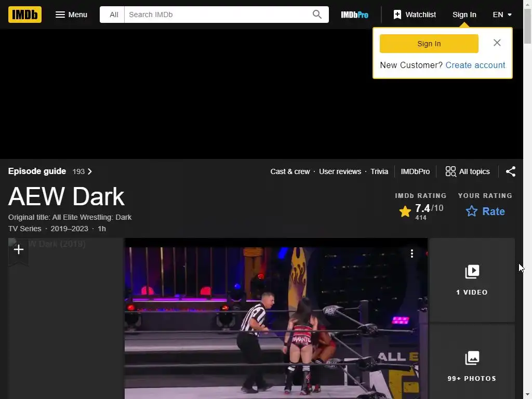Open the video options three-dot menu
This screenshot has width=532, height=399.
(x=412, y=254)
